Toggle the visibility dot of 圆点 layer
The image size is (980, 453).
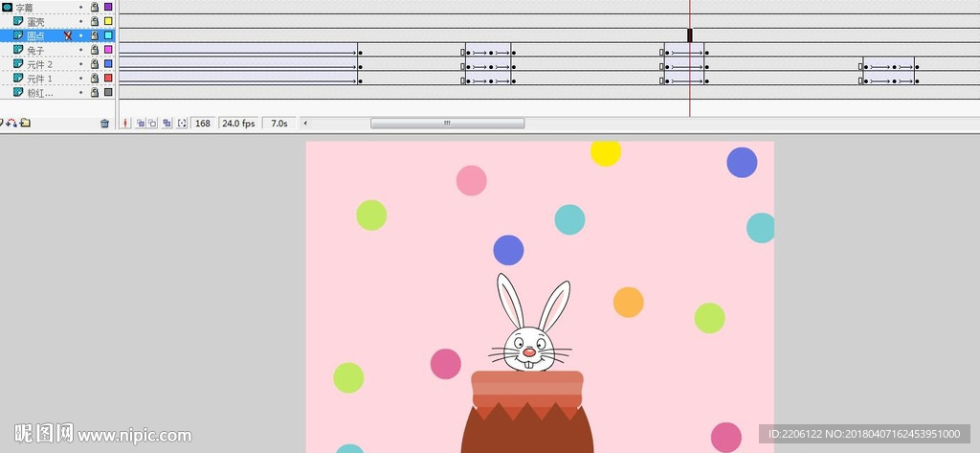click(80, 35)
